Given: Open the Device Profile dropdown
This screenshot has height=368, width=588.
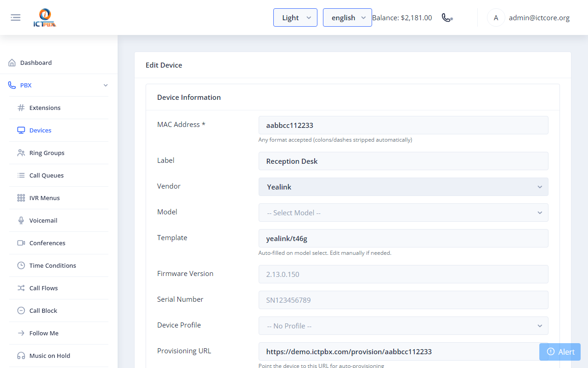Looking at the screenshot, I should coord(403,326).
